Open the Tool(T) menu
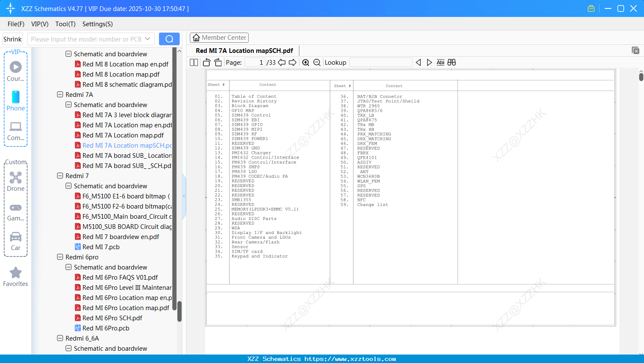The image size is (644, 363). tap(66, 24)
